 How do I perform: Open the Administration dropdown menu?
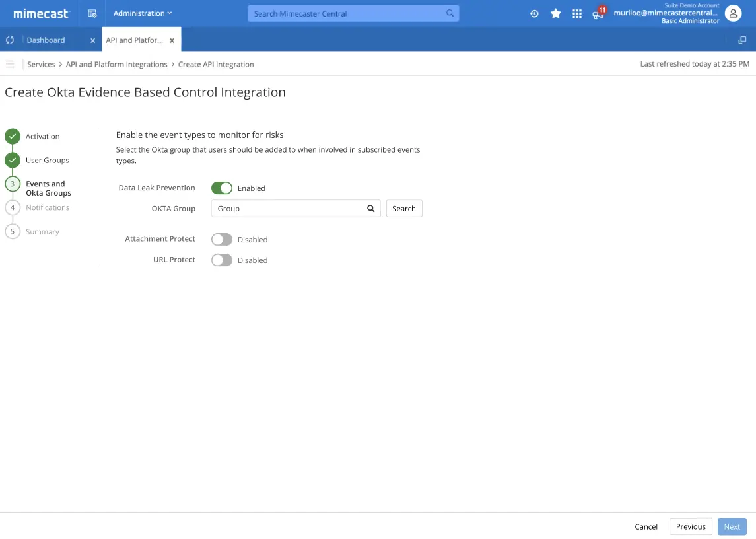tap(142, 13)
